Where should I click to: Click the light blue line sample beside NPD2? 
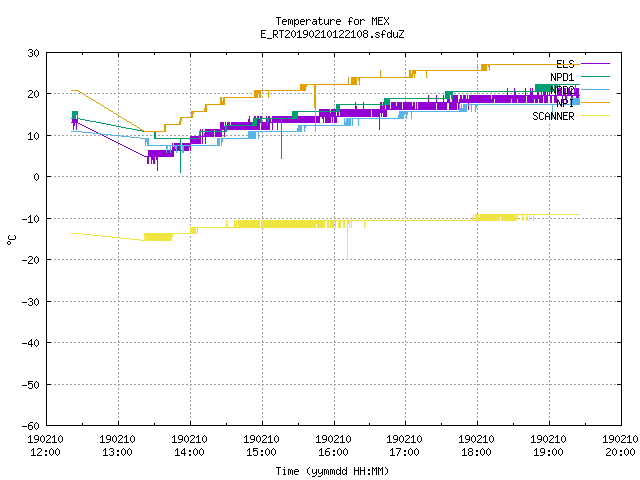click(x=595, y=89)
